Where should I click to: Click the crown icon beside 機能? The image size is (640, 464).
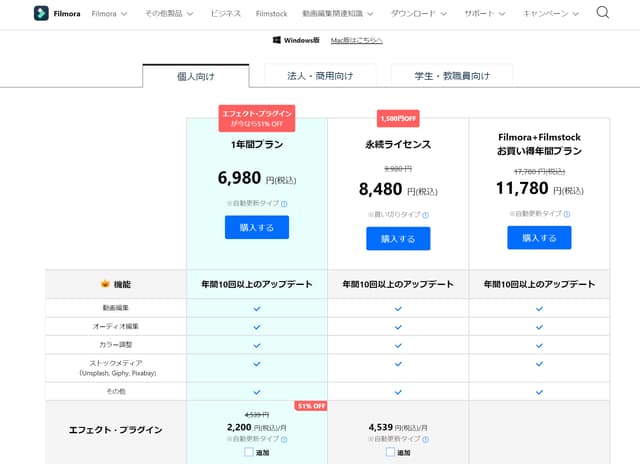point(105,284)
